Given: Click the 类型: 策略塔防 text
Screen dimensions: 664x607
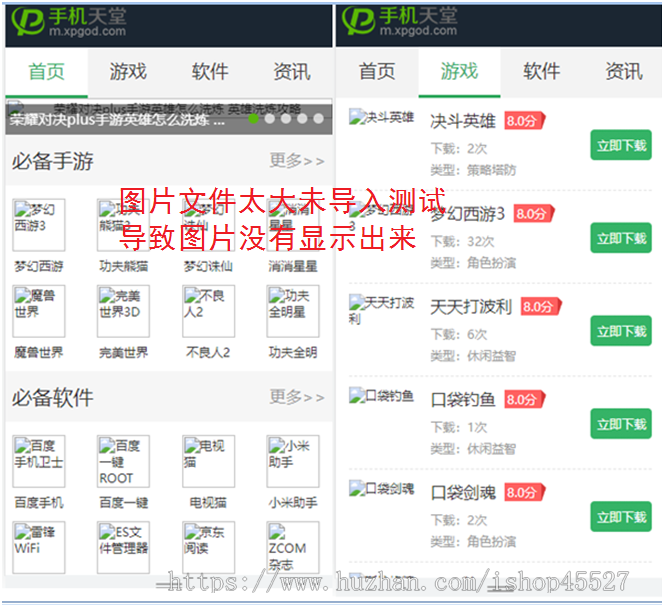Looking at the screenshot, I should click(x=473, y=170).
